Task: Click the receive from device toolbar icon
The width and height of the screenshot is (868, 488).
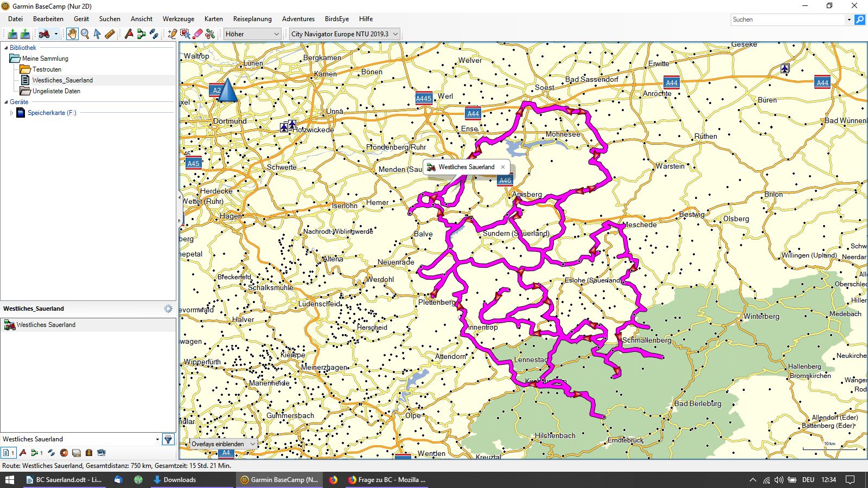Action: click(25, 34)
